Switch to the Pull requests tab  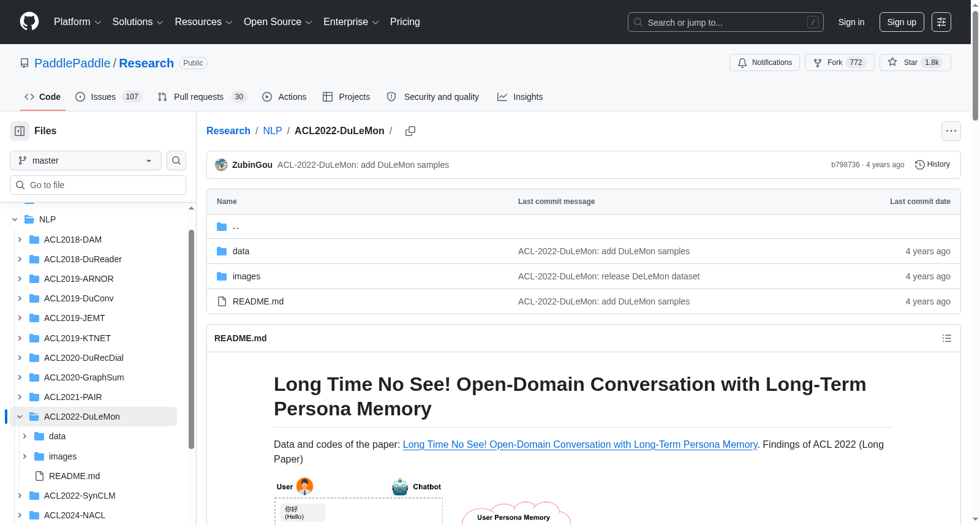[x=202, y=97]
